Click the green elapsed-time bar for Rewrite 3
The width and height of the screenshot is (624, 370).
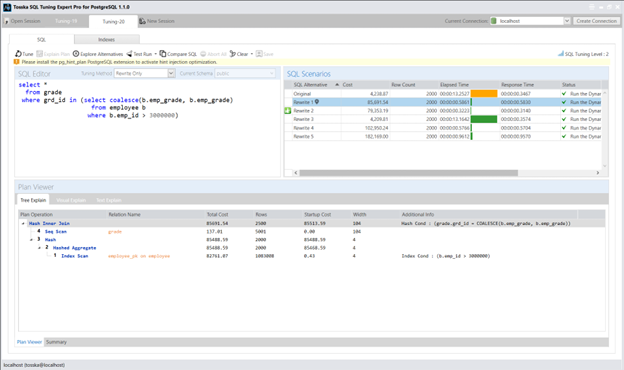click(484, 119)
